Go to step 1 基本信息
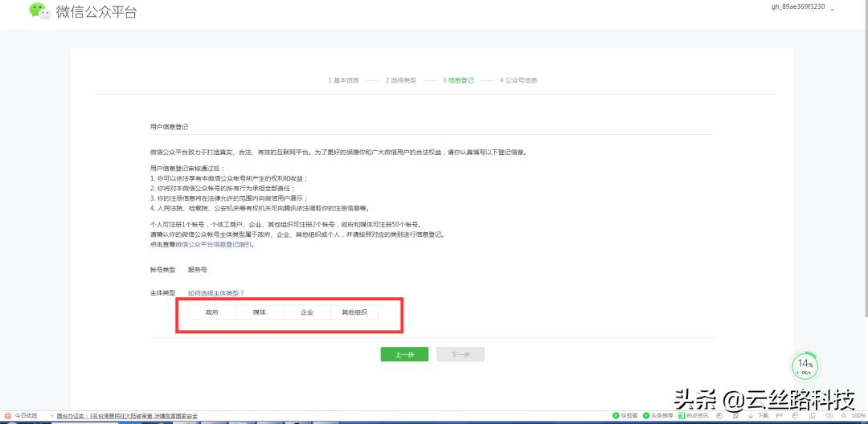 344,80
